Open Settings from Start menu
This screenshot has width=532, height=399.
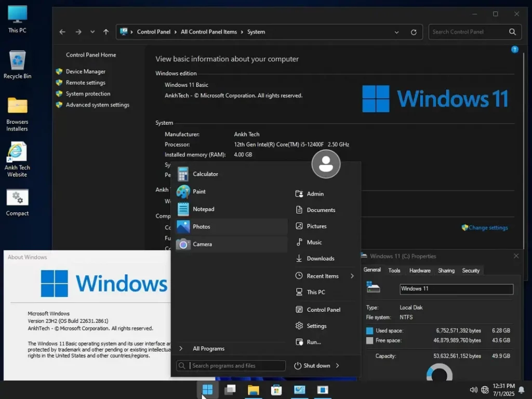tap(316, 326)
